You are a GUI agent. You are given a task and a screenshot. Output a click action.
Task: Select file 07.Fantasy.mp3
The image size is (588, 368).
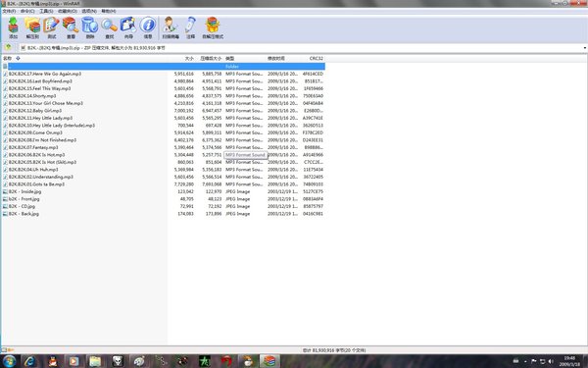point(33,147)
